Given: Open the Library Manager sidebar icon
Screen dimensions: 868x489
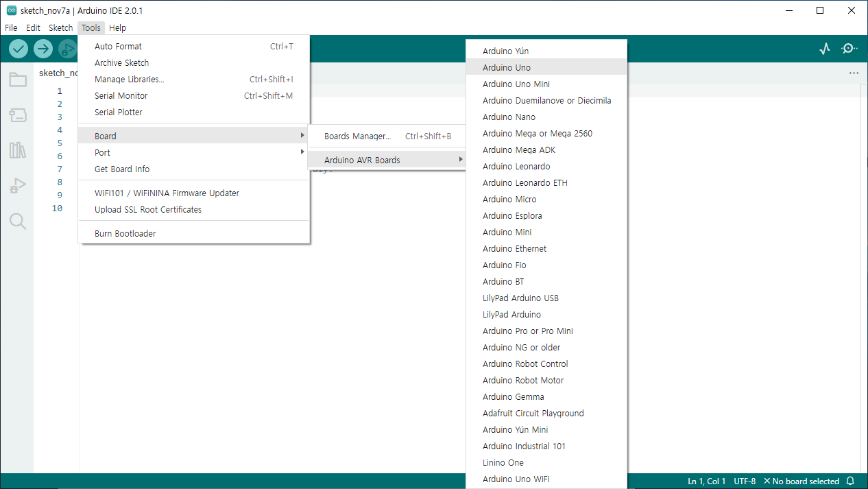Looking at the screenshot, I should [x=18, y=150].
